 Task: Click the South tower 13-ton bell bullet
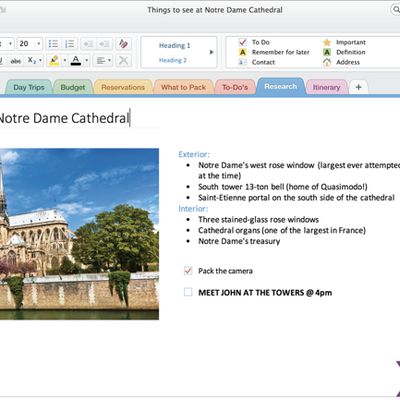pyautogui.click(x=283, y=187)
